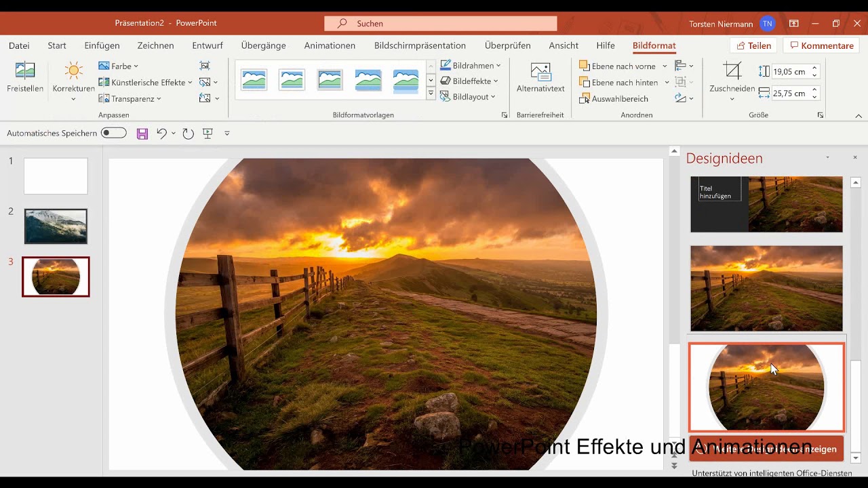Apply the second picture style preset
Image resolution: width=868 pixels, height=488 pixels.
[292, 80]
